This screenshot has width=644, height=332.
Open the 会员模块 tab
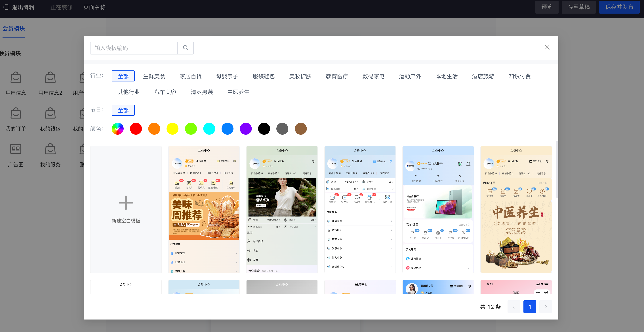pyautogui.click(x=14, y=28)
